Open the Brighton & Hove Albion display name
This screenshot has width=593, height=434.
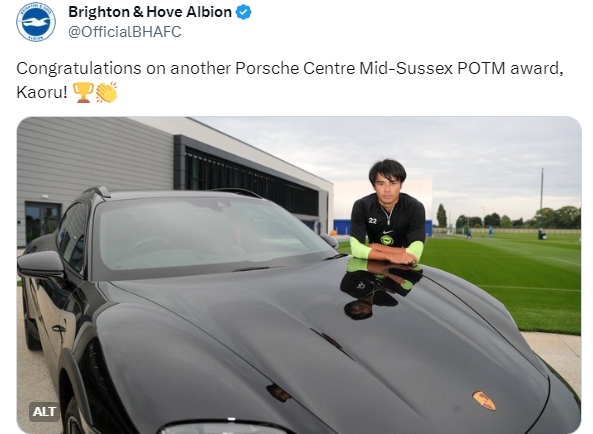coord(150,12)
